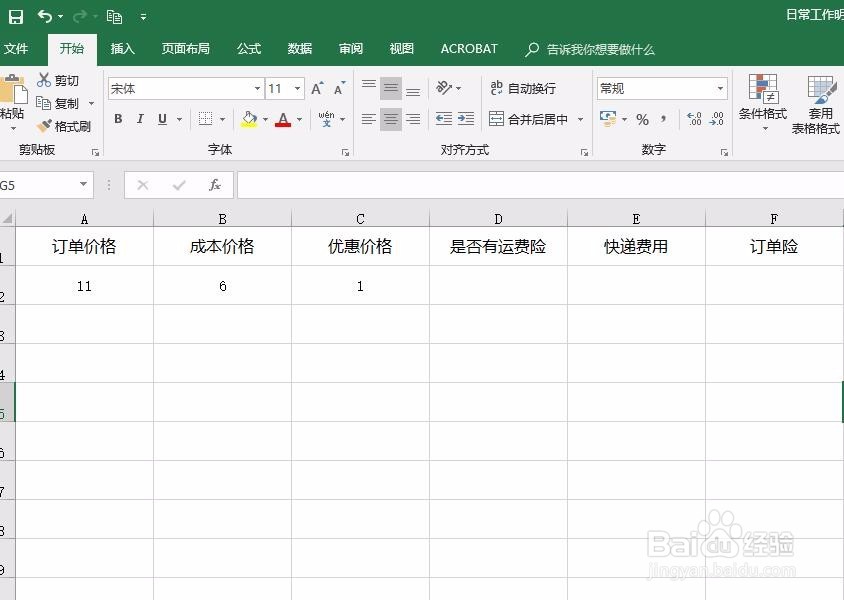Expand the 复制 dropdown arrow
The height and width of the screenshot is (600, 844).
[x=91, y=103]
